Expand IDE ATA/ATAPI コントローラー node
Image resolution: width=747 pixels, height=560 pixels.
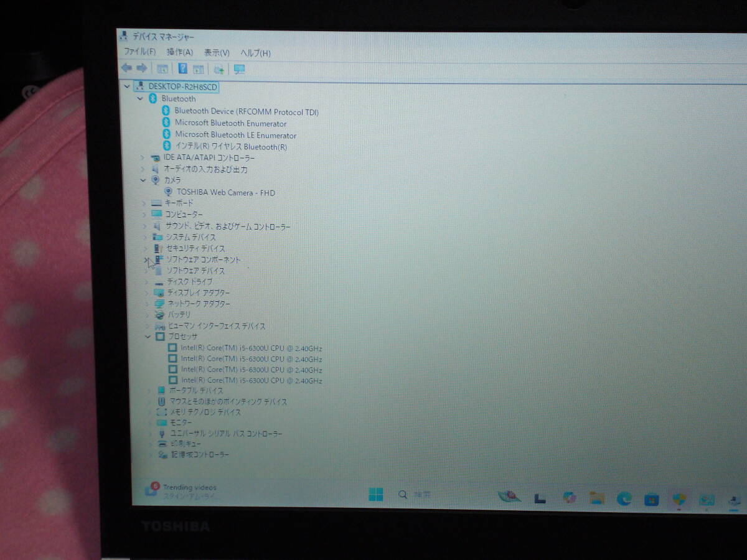pos(142,158)
